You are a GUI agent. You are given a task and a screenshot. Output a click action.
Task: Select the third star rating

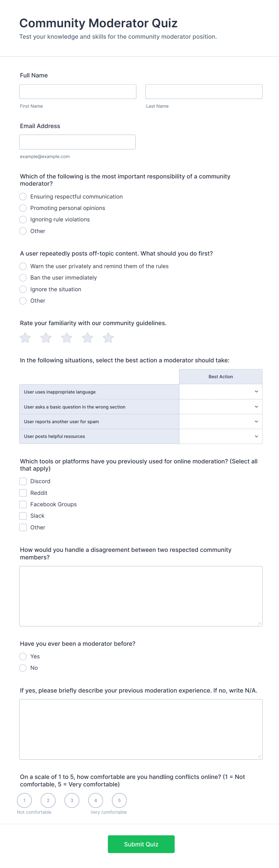click(x=67, y=338)
